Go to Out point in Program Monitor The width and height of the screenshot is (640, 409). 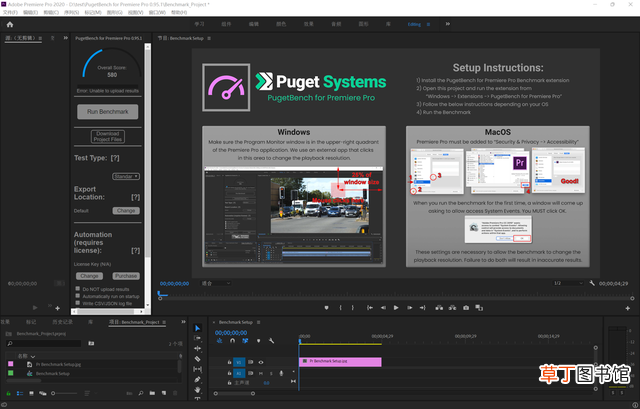422,308
